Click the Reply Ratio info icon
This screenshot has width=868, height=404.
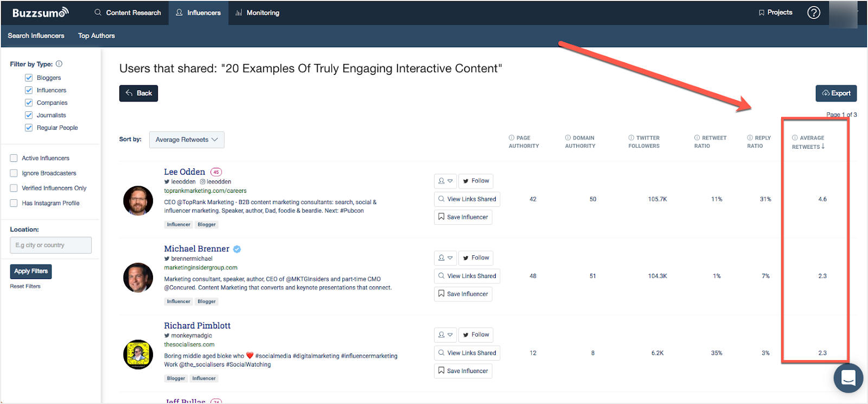click(750, 138)
